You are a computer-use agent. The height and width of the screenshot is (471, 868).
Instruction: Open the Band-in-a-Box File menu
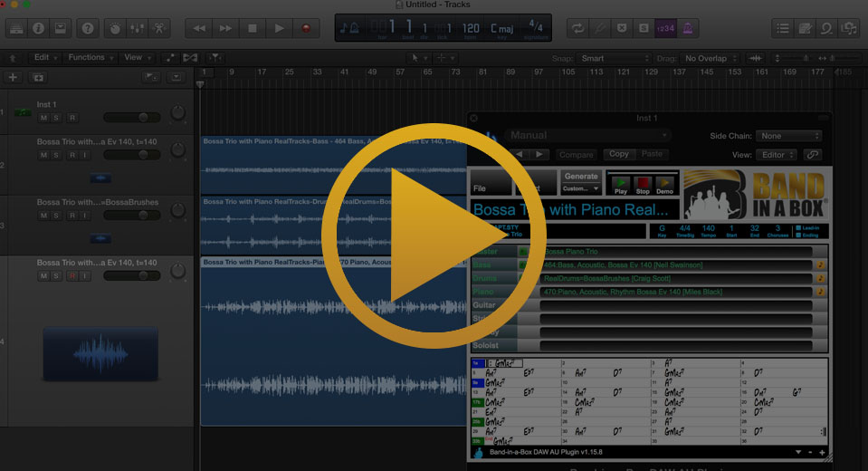[x=491, y=182]
